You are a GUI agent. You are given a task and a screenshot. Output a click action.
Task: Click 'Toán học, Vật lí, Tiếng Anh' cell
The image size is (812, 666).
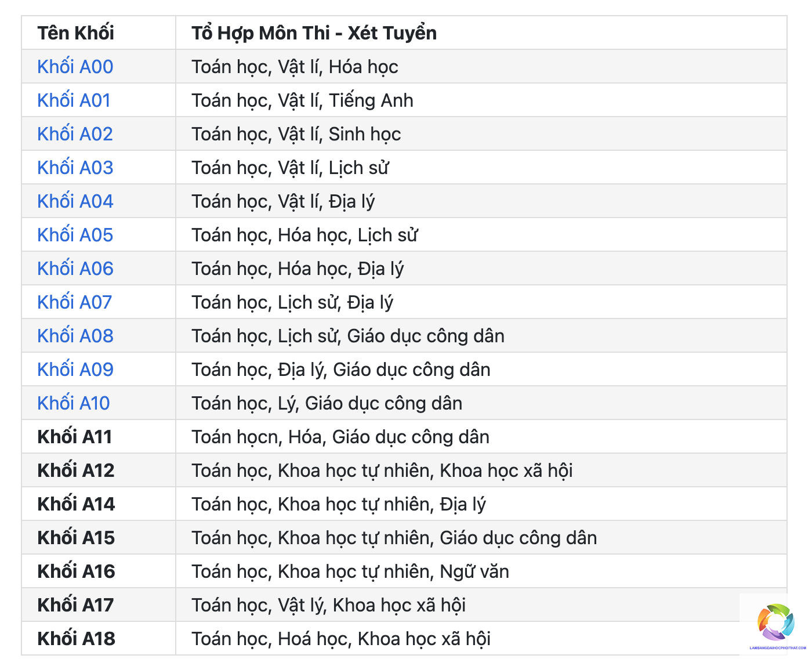(x=481, y=100)
